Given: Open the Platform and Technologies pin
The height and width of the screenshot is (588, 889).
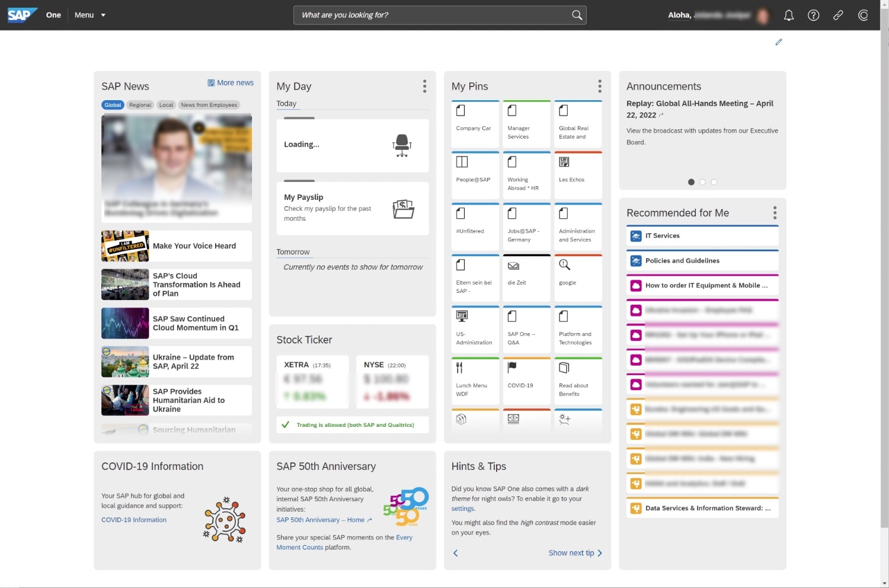Looking at the screenshot, I should (x=578, y=330).
